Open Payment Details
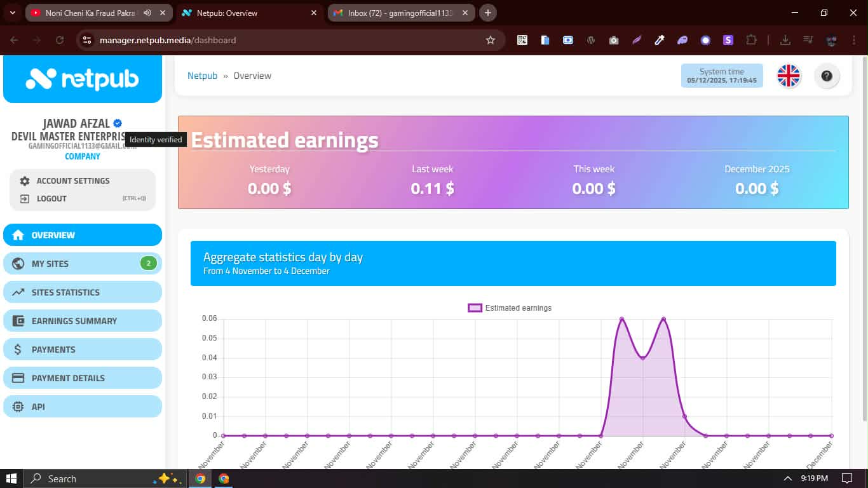The height and width of the screenshot is (488, 868). click(83, 378)
